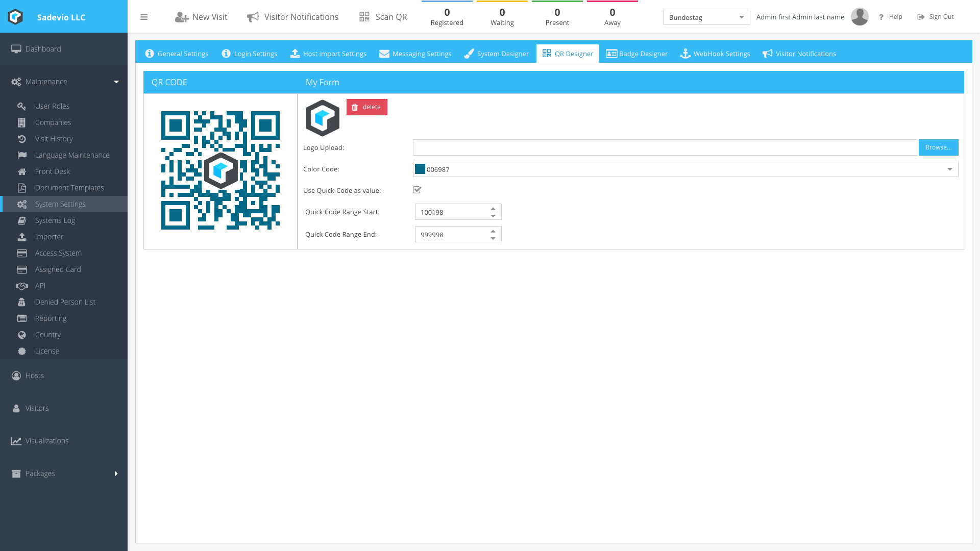This screenshot has height=551, width=980.
Task: Expand the Packages menu section
Action: [x=116, y=473]
